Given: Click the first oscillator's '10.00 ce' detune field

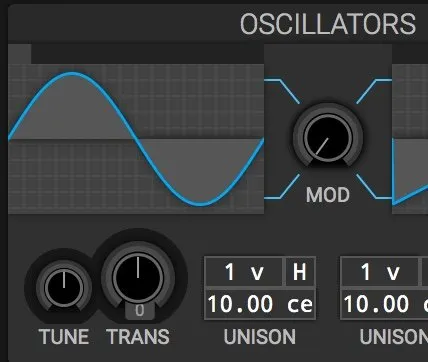Looking at the screenshot, I should coord(260,305).
